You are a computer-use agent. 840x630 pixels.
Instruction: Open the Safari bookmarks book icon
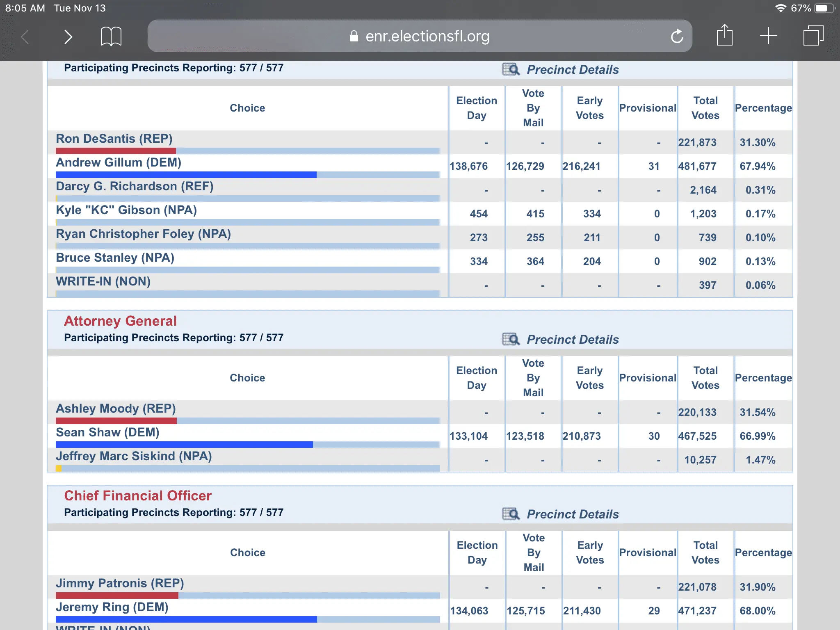(x=111, y=37)
